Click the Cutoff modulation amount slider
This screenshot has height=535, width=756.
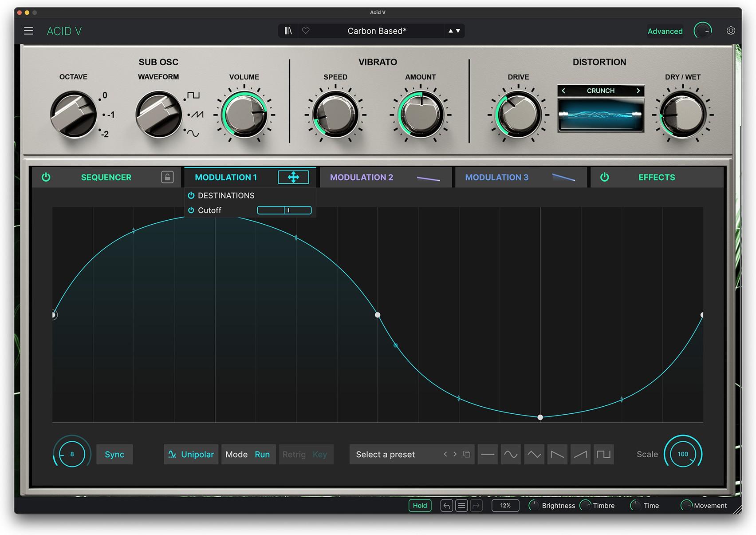[x=284, y=210]
